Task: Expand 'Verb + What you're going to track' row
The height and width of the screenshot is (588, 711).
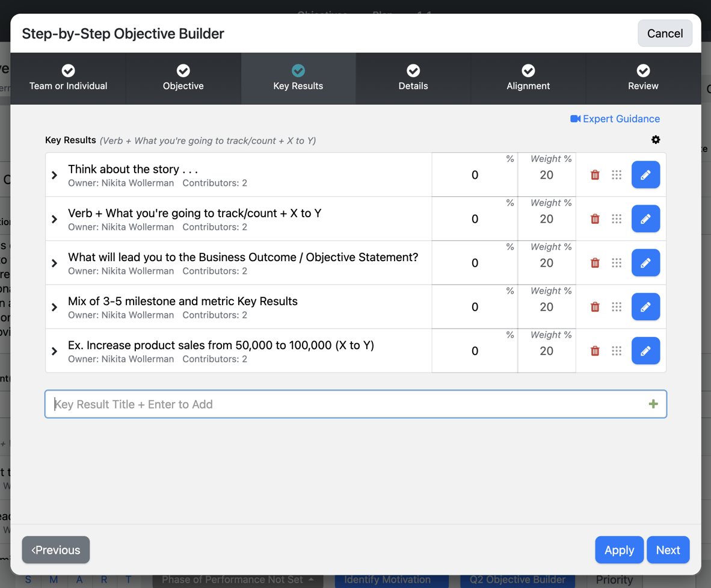Action: (54, 219)
